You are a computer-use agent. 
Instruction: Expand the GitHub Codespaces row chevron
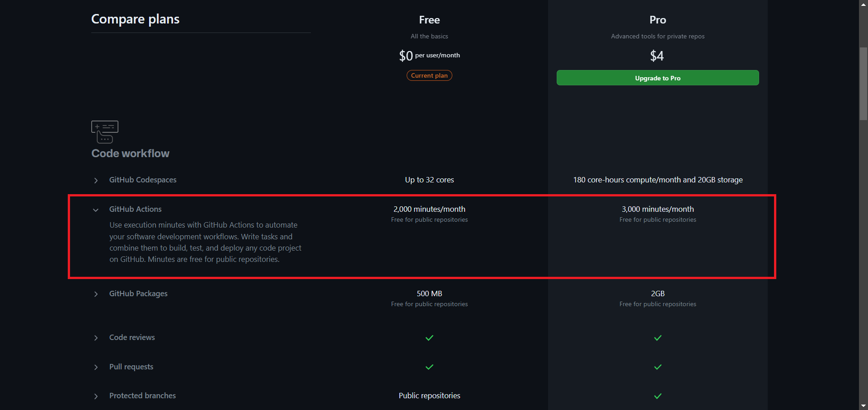click(96, 181)
